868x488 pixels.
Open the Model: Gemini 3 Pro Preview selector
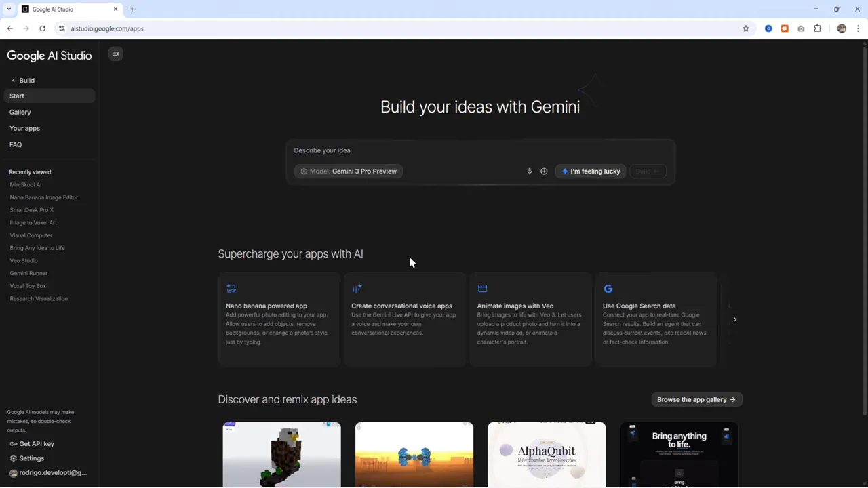(349, 171)
